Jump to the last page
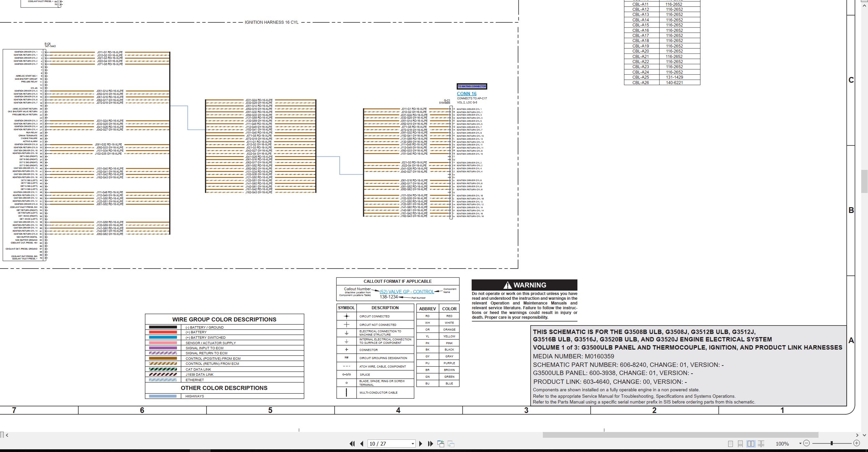 [x=431, y=444]
